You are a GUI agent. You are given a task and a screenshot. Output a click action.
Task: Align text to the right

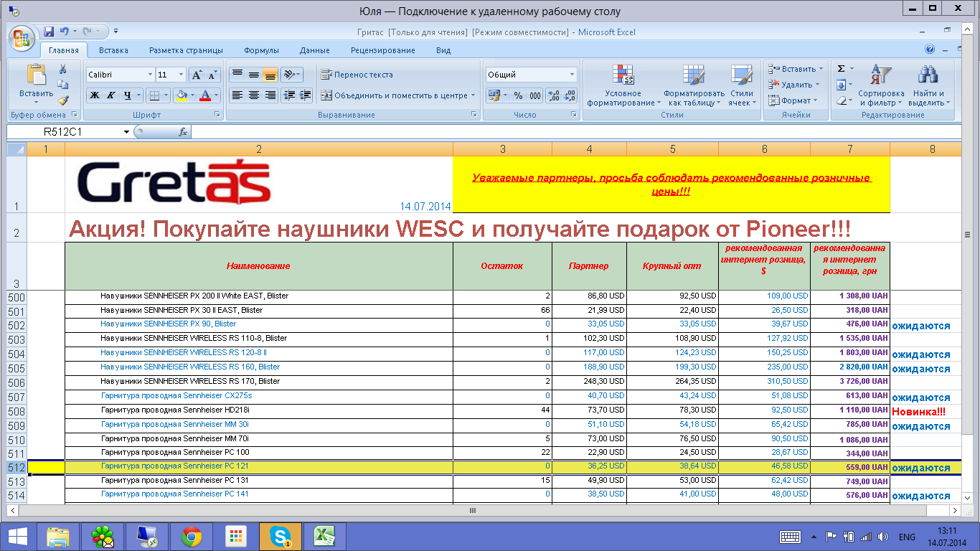coord(270,95)
